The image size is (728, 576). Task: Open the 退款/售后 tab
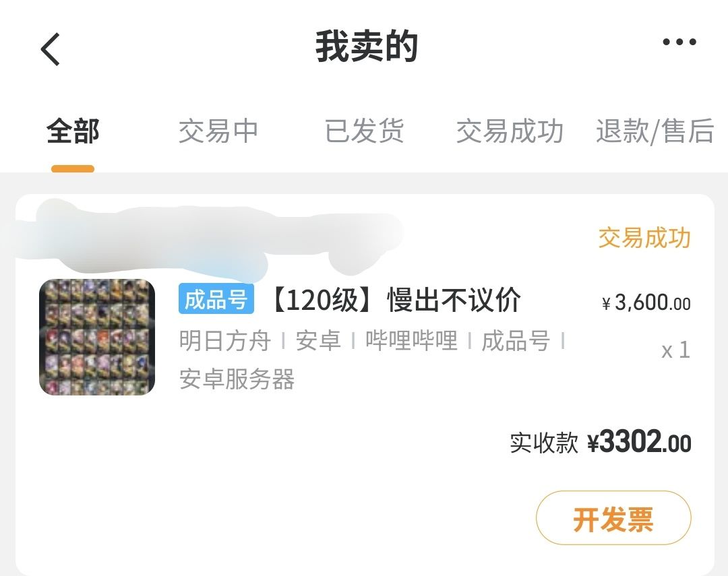[x=655, y=131]
